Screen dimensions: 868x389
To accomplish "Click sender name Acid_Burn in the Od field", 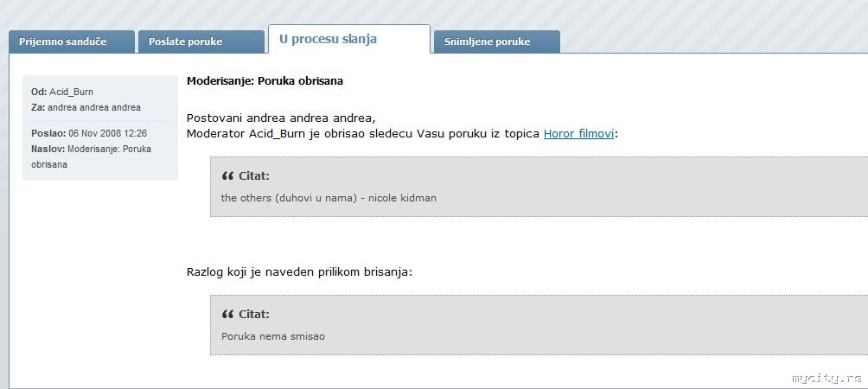I will coord(71,92).
